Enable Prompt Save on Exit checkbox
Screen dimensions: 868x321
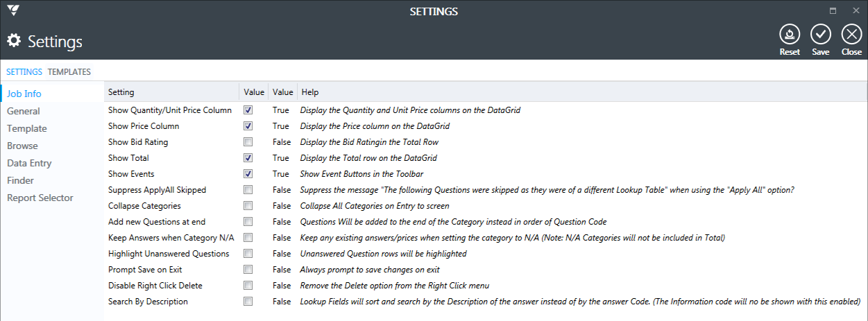[248, 270]
